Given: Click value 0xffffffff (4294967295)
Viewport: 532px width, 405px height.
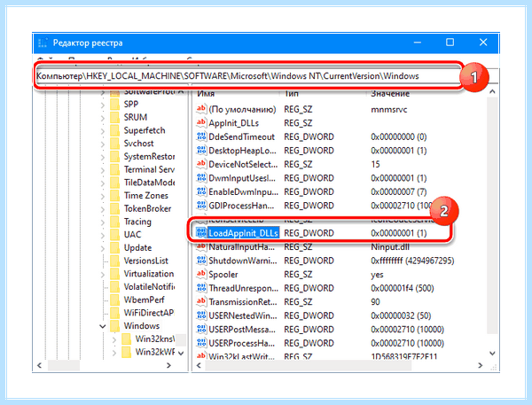Looking at the screenshot, I should coord(412,261).
